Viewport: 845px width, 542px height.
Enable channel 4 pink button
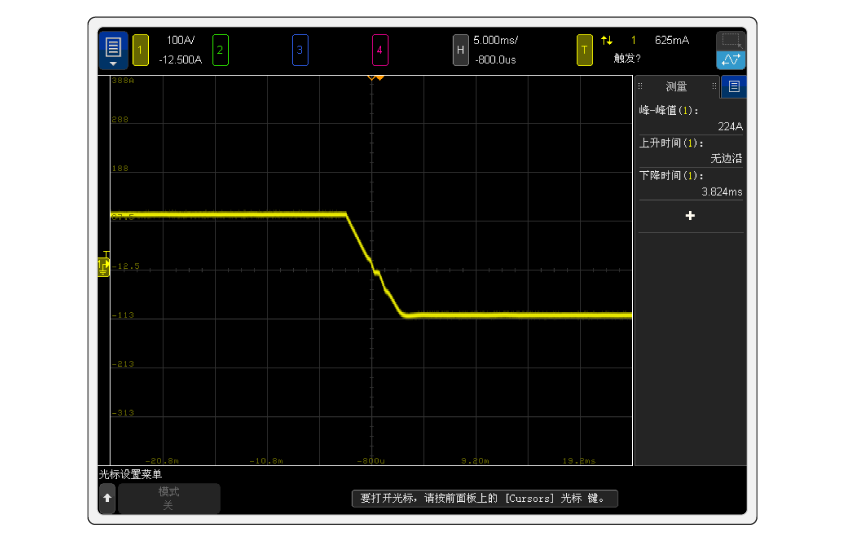tap(380, 49)
